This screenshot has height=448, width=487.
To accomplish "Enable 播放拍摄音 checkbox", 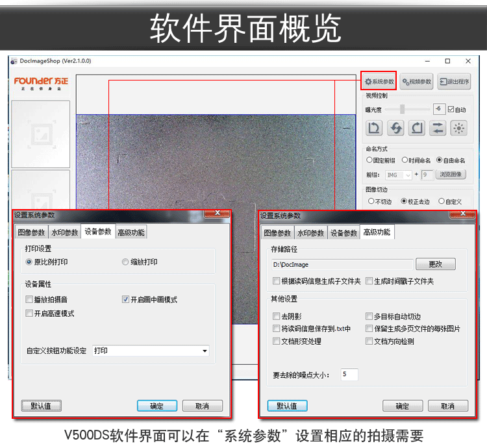I will (29, 299).
